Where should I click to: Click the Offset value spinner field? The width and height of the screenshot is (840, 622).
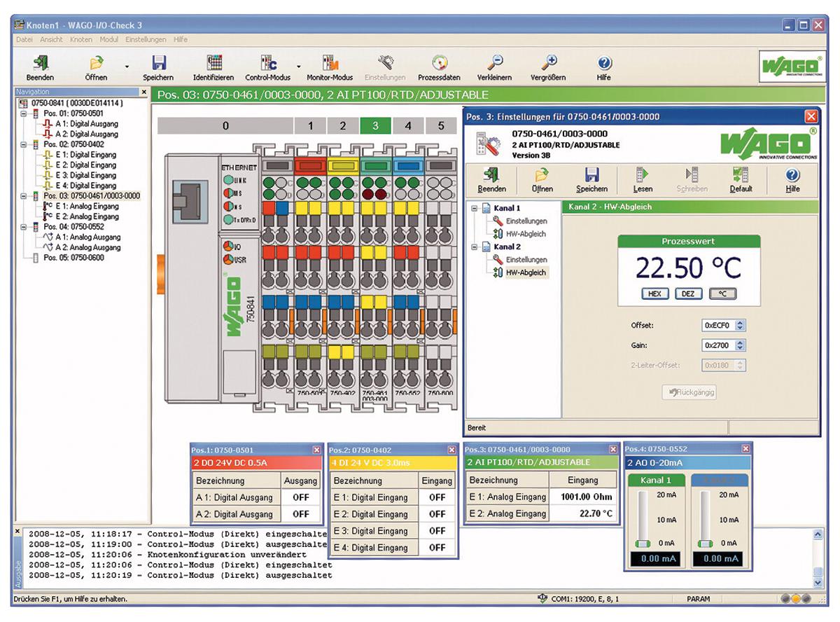(717, 326)
